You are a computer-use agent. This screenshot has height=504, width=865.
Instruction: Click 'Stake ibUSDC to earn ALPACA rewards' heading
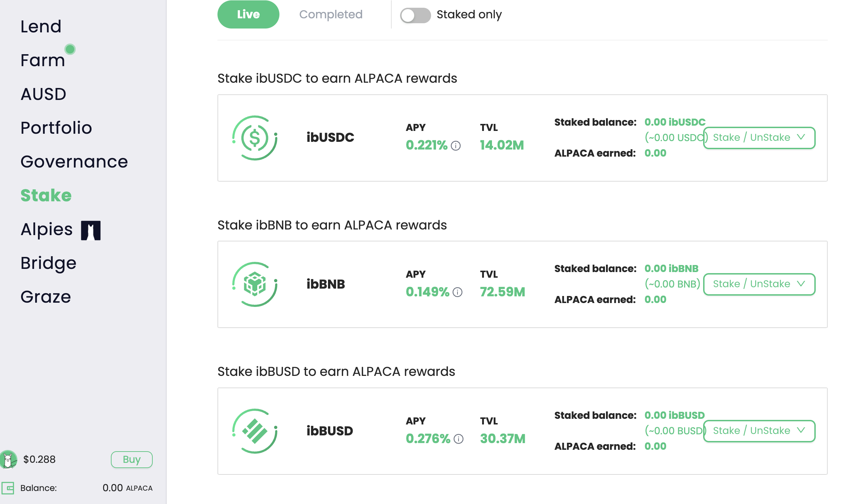pyautogui.click(x=337, y=78)
